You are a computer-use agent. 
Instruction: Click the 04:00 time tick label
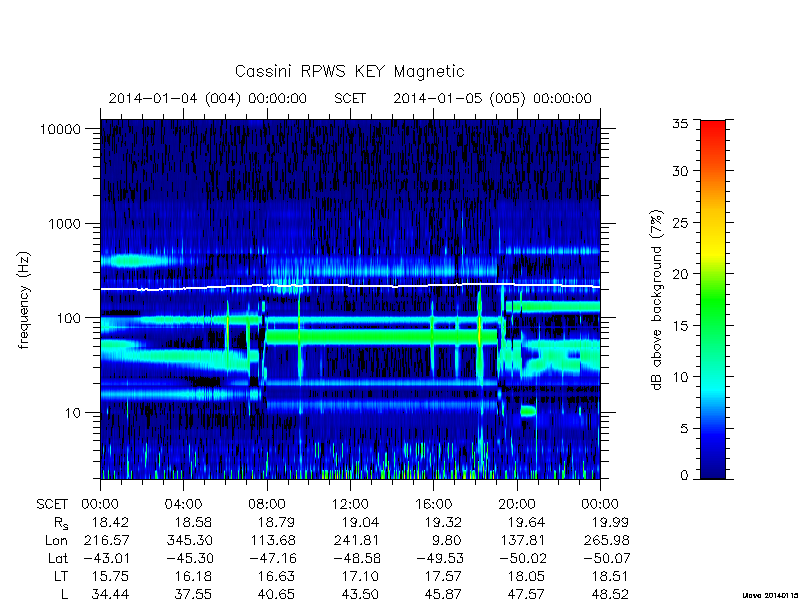coord(183,504)
